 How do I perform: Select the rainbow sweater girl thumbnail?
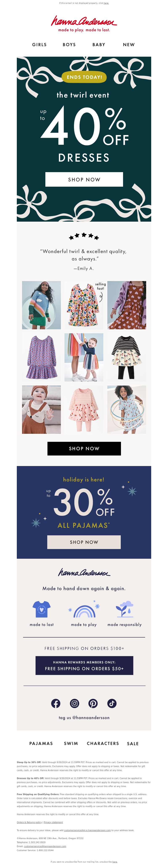(x=41, y=305)
